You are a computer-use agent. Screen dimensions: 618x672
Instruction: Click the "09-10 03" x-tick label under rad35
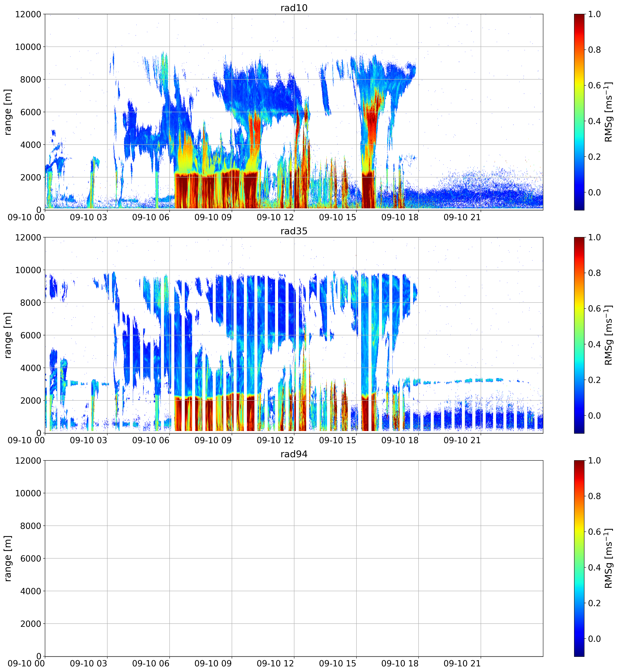[x=89, y=440]
